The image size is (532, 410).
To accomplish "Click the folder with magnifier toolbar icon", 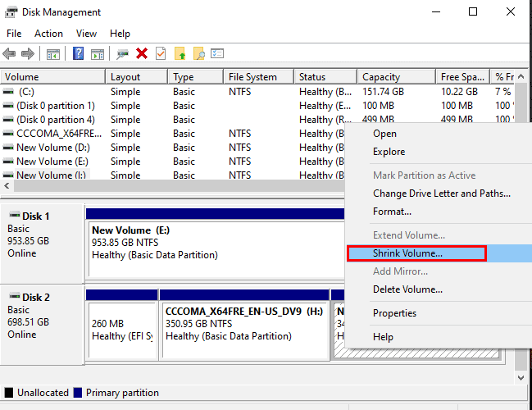I will (x=199, y=53).
